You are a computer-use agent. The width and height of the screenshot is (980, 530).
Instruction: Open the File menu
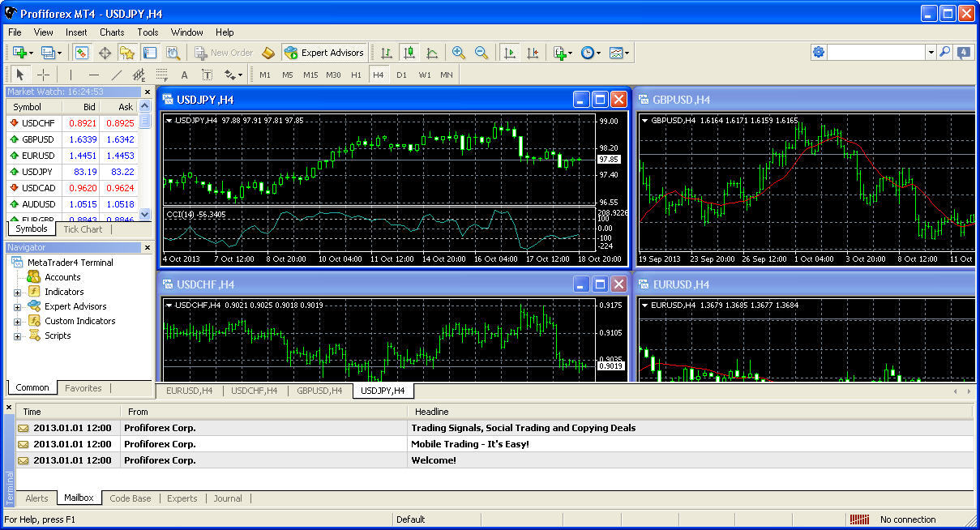click(x=15, y=32)
